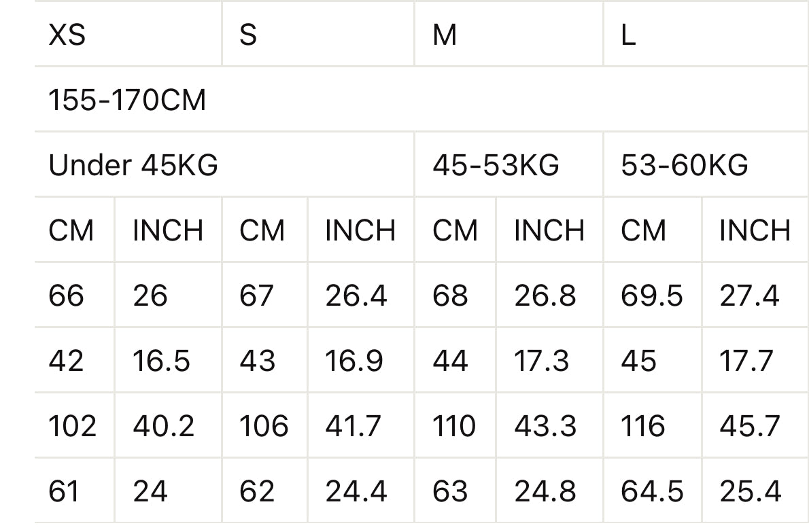This screenshot has width=809, height=532.
Task: Select the 102 cm value
Action: pyautogui.click(x=72, y=426)
